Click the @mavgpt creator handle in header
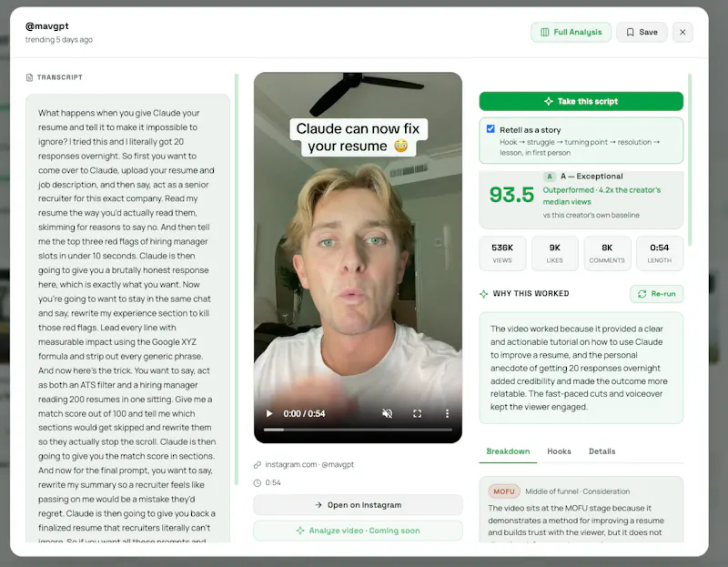Screen dimensions: 728x567 point(47,26)
